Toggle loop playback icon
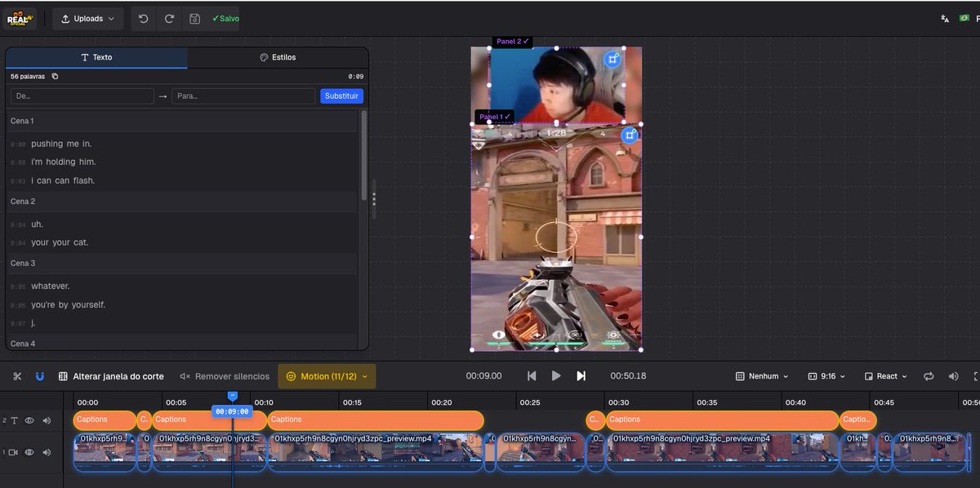Image resolution: width=980 pixels, height=488 pixels. 929,376
